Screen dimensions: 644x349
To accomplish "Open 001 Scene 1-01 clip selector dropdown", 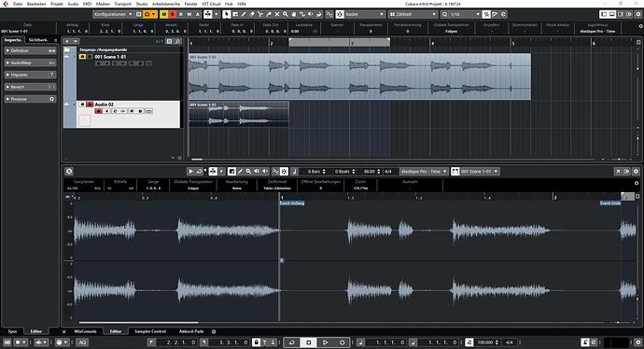I will coord(480,171).
